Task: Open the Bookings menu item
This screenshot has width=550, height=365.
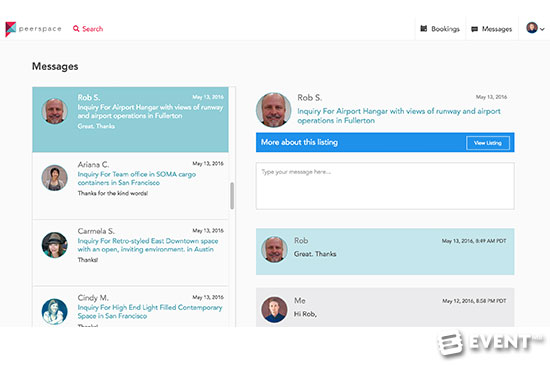Action: pyautogui.click(x=440, y=29)
